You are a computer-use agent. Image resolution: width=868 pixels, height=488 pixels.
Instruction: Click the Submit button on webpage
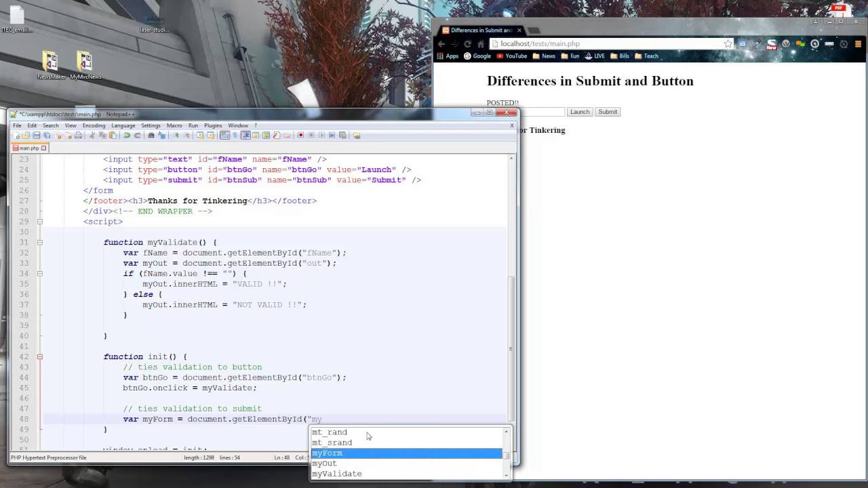coord(608,112)
